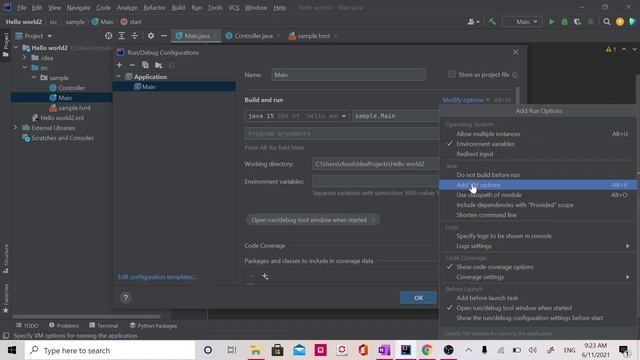Hide Project panel with minus icon
640x360 pixels.
click(164, 36)
